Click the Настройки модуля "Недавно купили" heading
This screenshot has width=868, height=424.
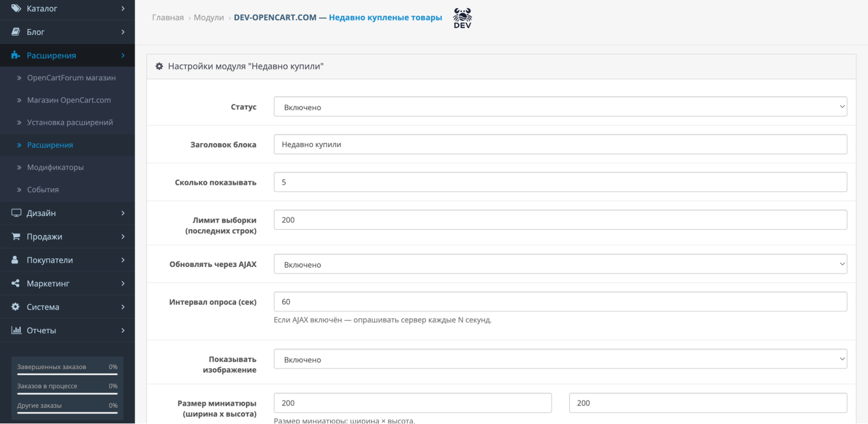pos(246,66)
